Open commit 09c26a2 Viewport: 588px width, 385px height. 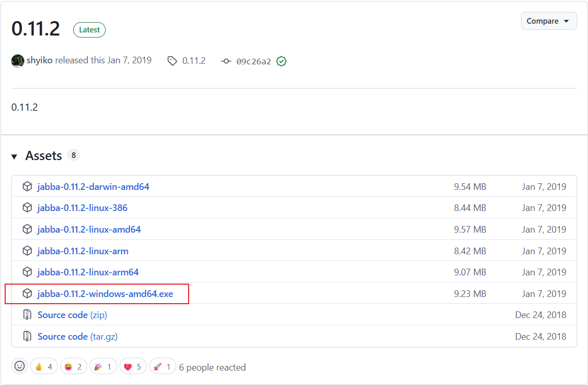[x=254, y=61]
